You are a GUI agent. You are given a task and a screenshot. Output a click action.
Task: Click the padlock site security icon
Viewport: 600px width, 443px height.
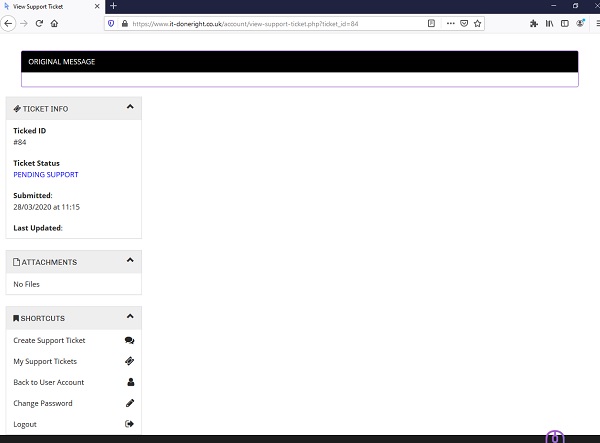124,24
